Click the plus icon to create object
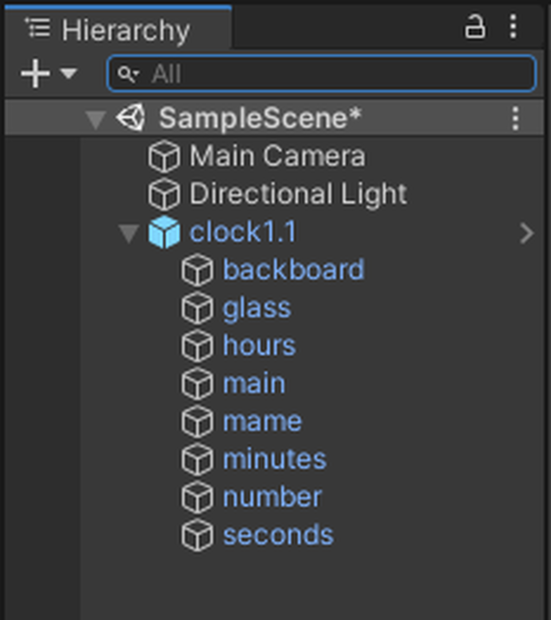 (36, 74)
